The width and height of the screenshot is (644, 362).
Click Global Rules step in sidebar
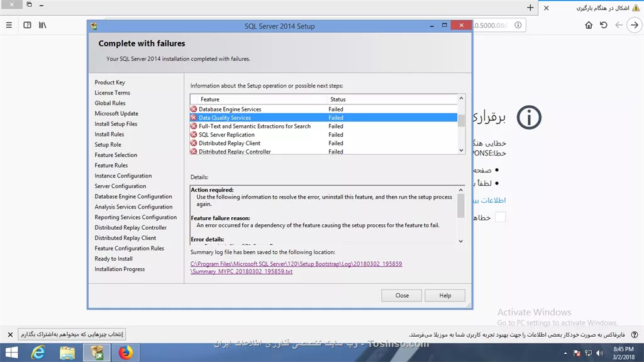click(110, 103)
